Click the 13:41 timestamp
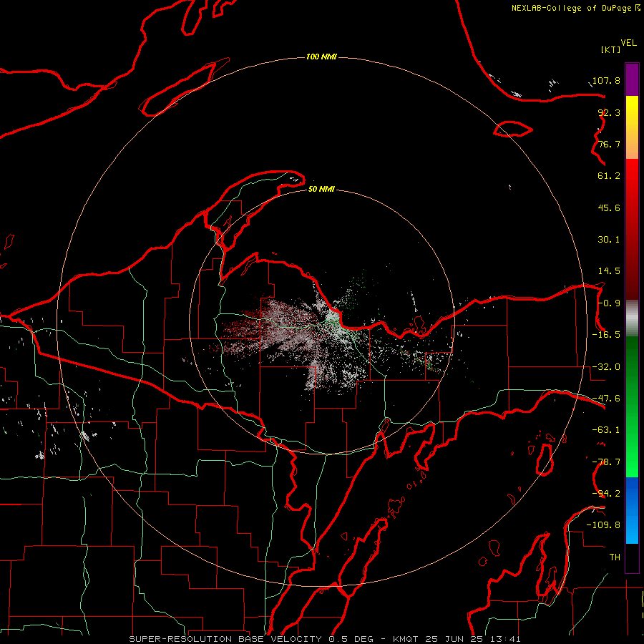The image size is (644, 644). point(505,639)
